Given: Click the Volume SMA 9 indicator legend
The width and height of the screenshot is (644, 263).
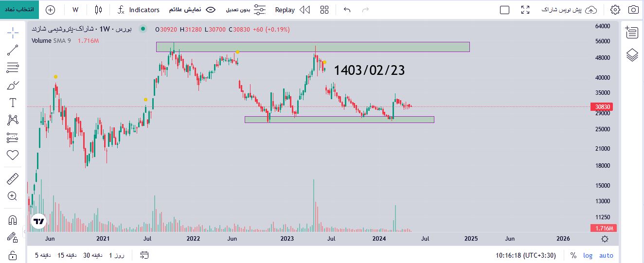Looking at the screenshot, I should (x=51, y=41).
